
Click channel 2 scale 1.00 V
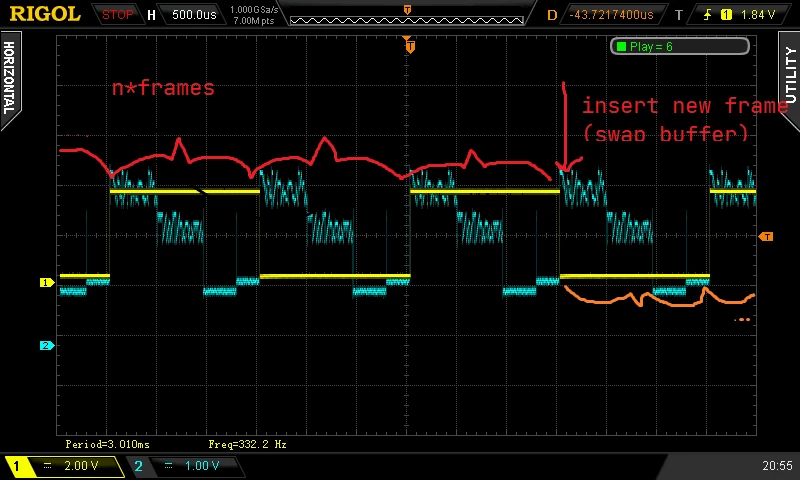tap(202, 466)
